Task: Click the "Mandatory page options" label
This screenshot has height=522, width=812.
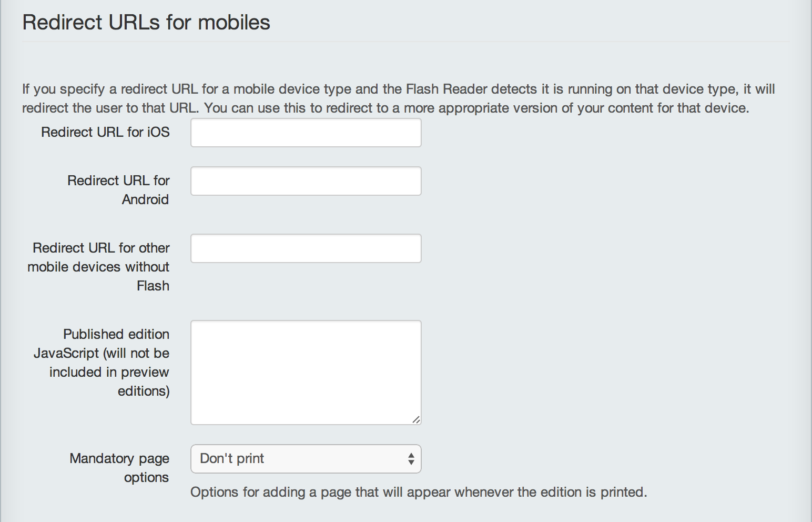Action: pyautogui.click(x=119, y=468)
